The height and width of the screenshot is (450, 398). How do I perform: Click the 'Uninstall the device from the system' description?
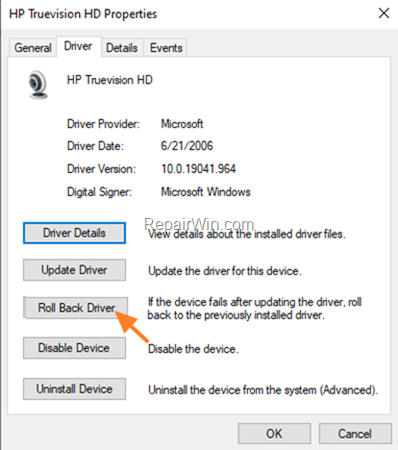click(263, 390)
